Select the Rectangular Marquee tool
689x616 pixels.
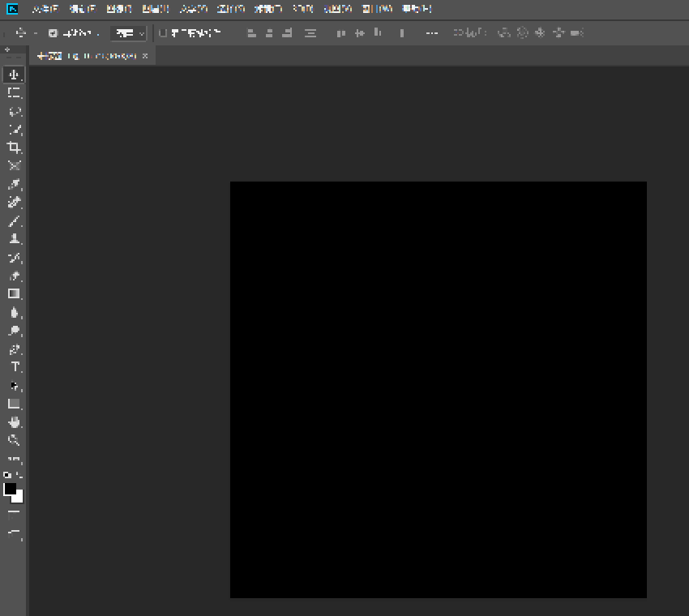pos(15,93)
